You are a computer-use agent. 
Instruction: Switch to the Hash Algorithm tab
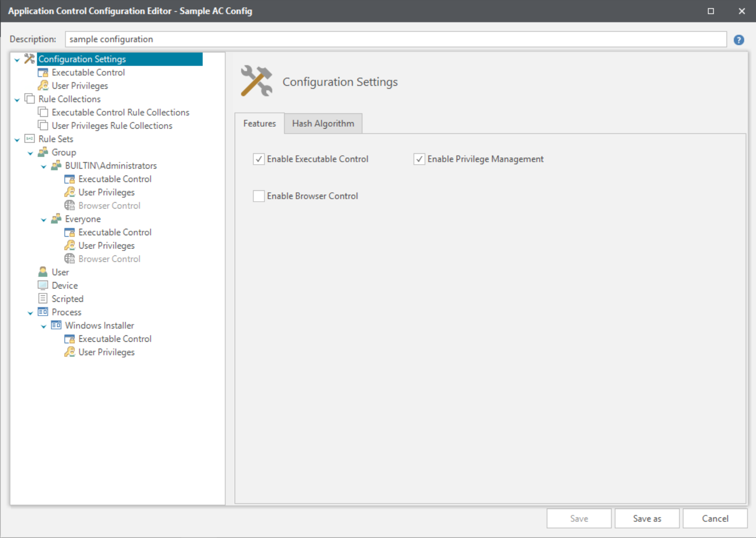pos(323,124)
